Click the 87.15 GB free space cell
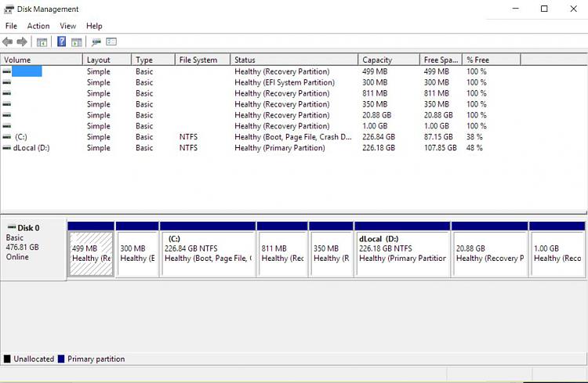This screenshot has width=588, height=383. 438,137
